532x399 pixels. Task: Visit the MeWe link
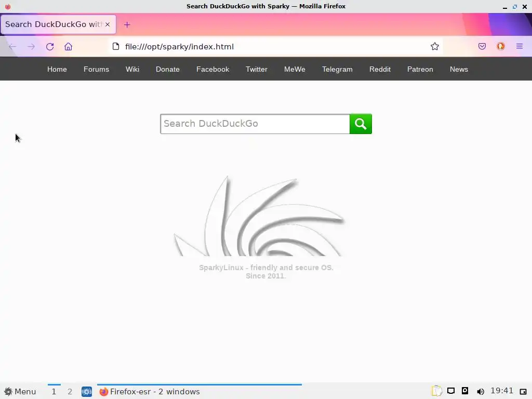(x=295, y=69)
